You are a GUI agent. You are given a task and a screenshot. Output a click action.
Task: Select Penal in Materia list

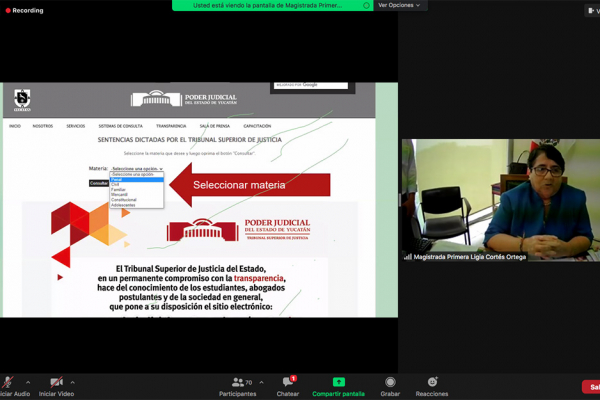pos(137,180)
